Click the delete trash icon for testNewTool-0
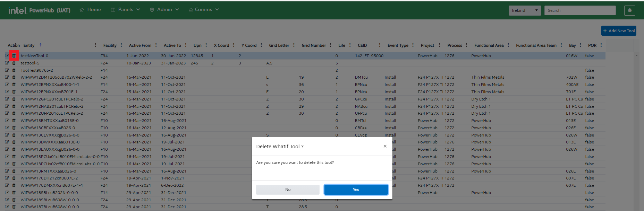644x211 pixels. pyautogui.click(x=14, y=56)
